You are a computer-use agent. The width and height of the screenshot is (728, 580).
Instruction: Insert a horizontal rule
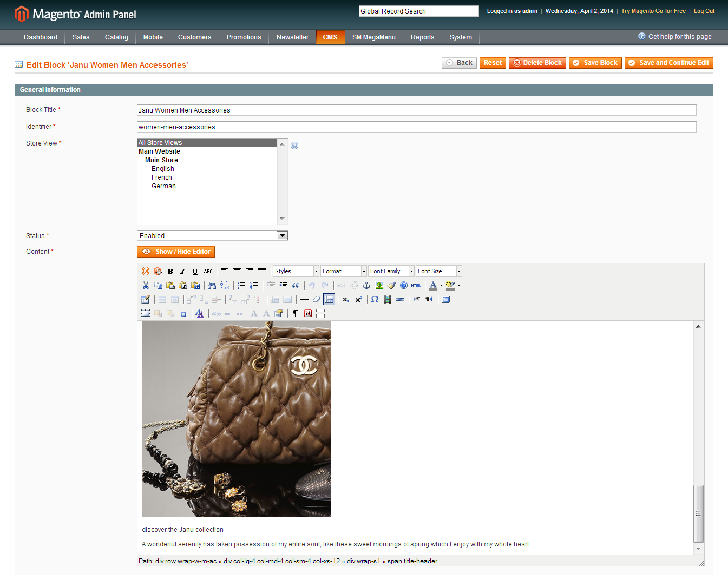[x=304, y=299]
